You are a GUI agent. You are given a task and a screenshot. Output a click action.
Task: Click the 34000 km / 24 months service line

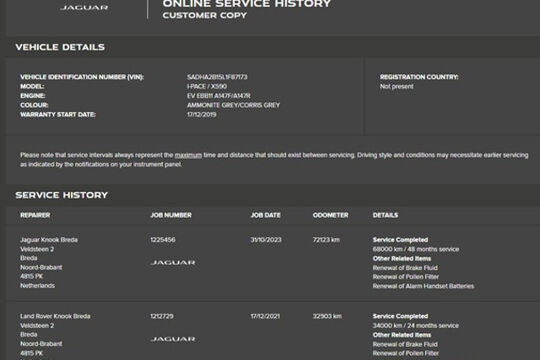[x=416, y=326]
